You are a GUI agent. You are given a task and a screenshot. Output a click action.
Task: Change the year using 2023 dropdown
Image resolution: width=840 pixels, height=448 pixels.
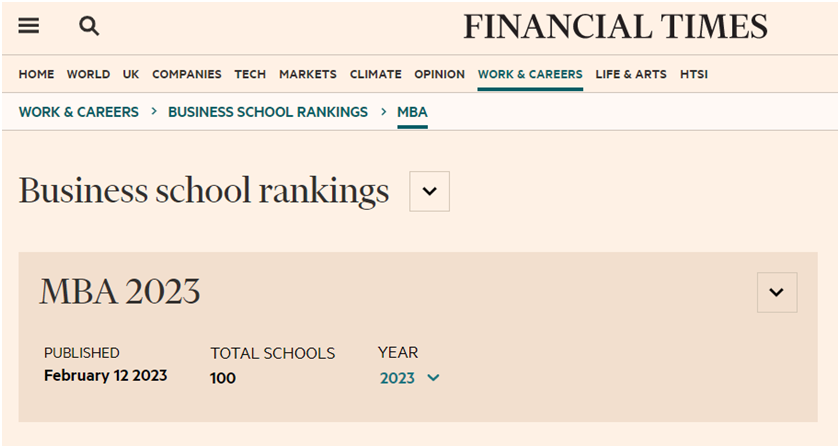pos(409,378)
